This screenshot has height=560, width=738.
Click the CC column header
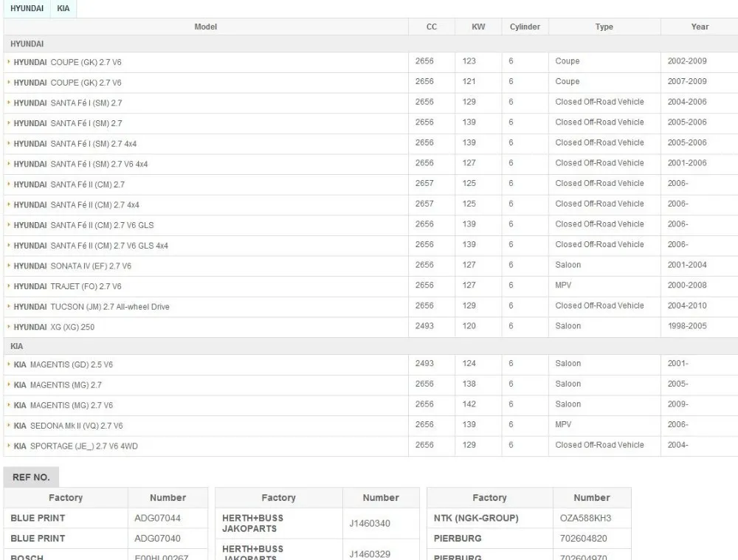432,27
